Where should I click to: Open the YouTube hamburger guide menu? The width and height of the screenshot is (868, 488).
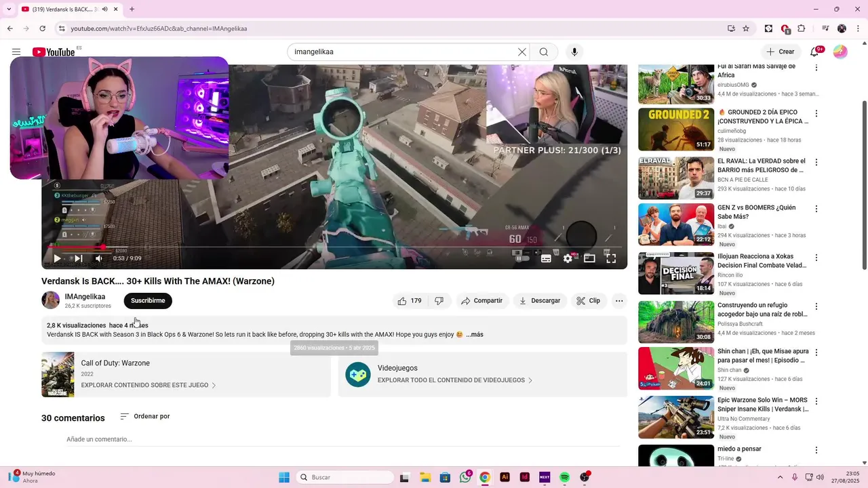click(16, 52)
